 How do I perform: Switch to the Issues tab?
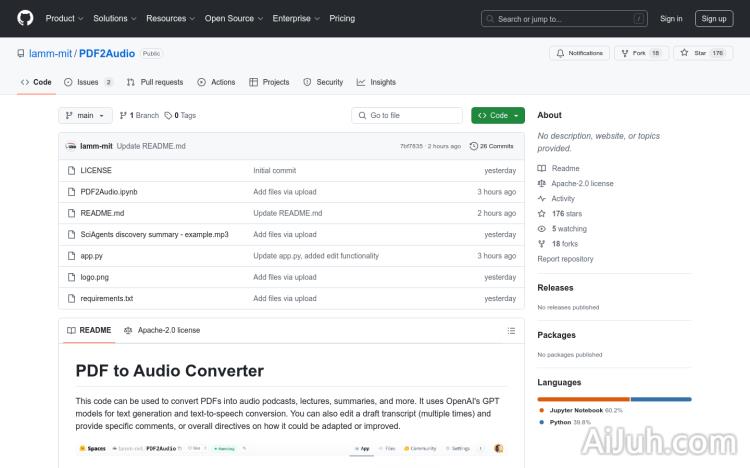click(x=88, y=82)
